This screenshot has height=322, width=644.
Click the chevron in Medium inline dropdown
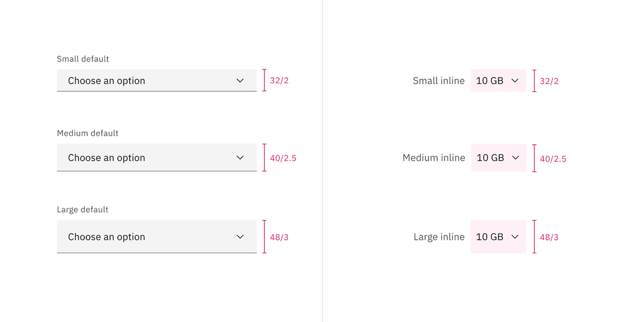[515, 158]
